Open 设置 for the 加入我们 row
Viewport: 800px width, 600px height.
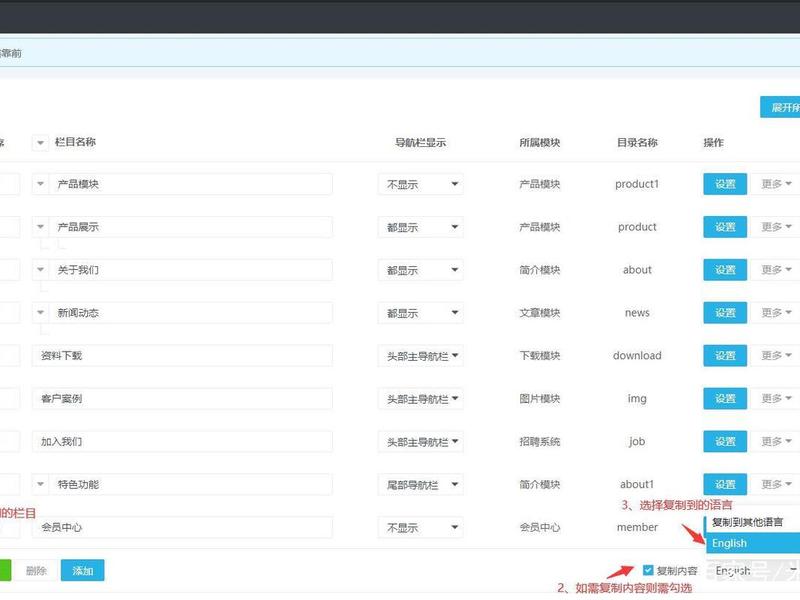click(x=725, y=441)
